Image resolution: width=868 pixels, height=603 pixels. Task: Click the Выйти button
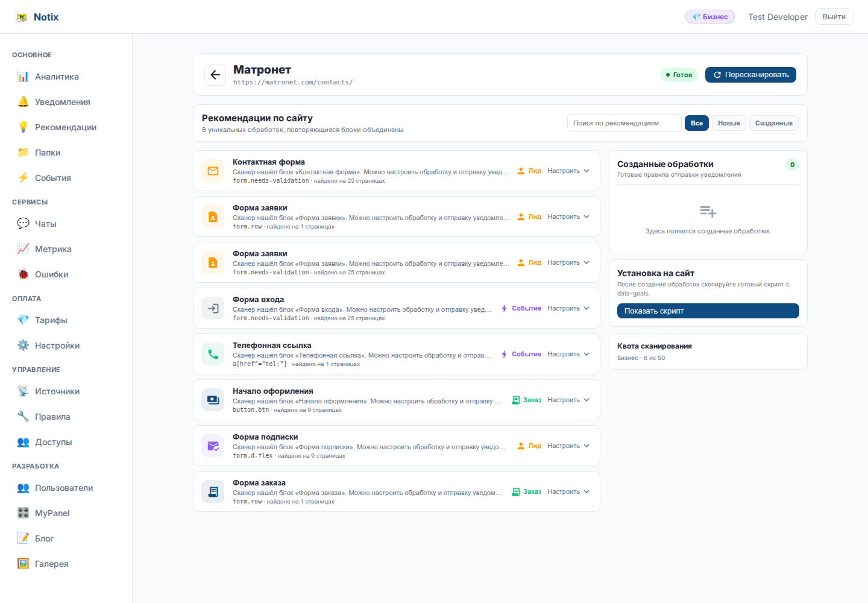pyautogui.click(x=834, y=17)
